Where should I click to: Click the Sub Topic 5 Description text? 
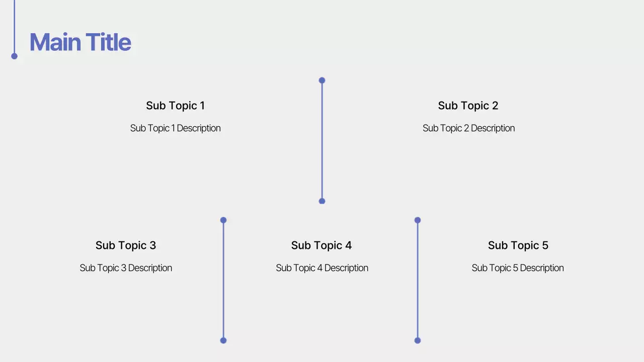click(518, 268)
